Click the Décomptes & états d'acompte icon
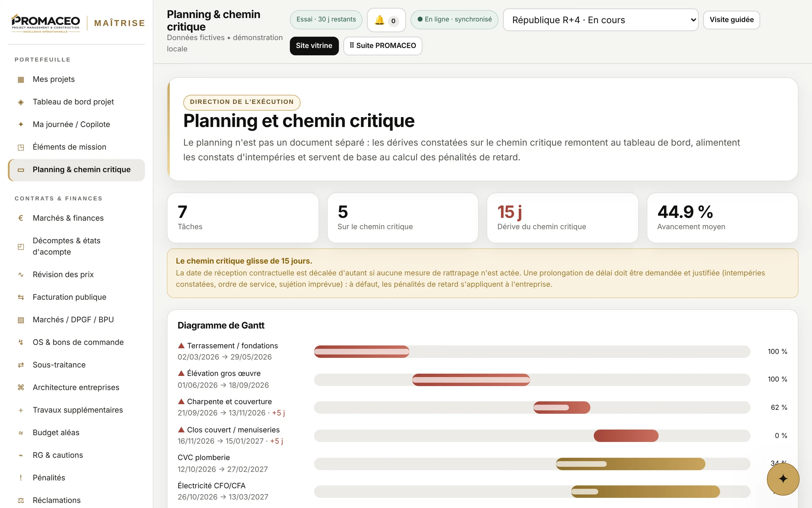This screenshot has width=812, height=508. (21, 247)
